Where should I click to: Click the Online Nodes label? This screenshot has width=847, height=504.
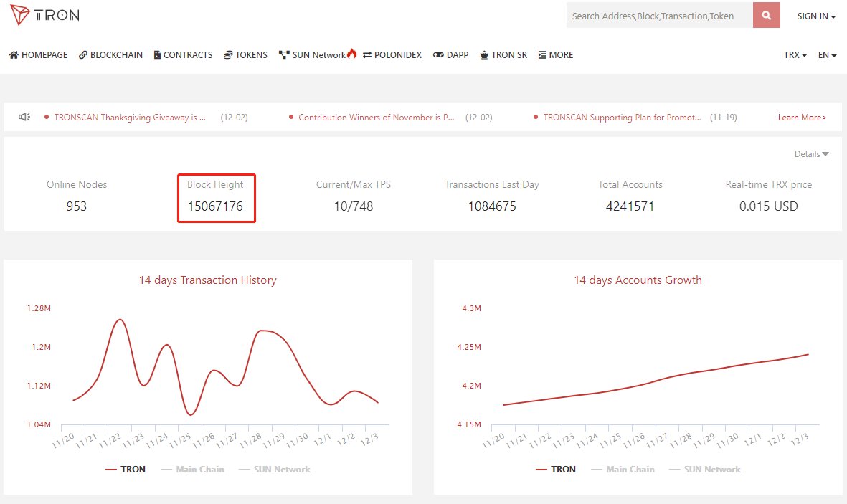(77, 184)
